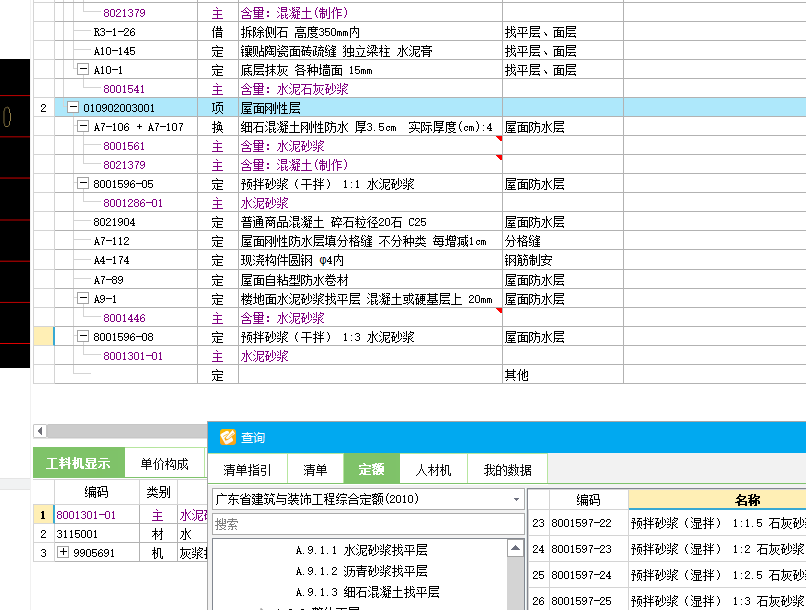Collapse the 8001596-05 node
This screenshot has height=610, width=806.
click(x=82, y=183)
